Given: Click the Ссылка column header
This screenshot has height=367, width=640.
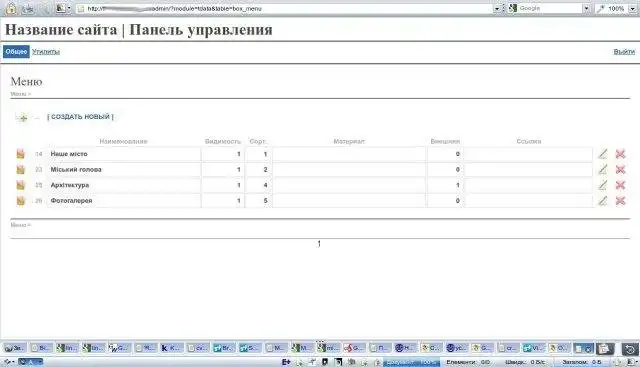Looking at the screenshot, I should click(529, 141).
